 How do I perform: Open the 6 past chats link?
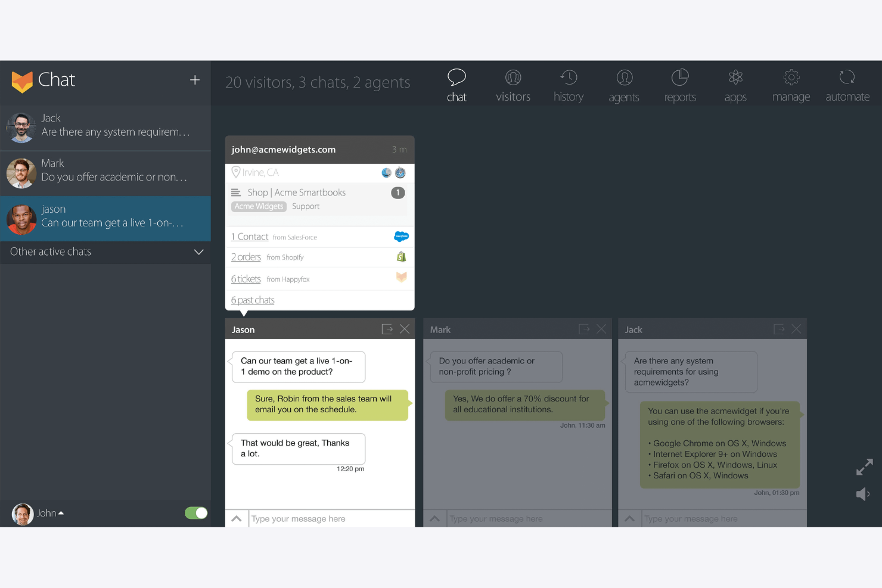click(252, 300)
